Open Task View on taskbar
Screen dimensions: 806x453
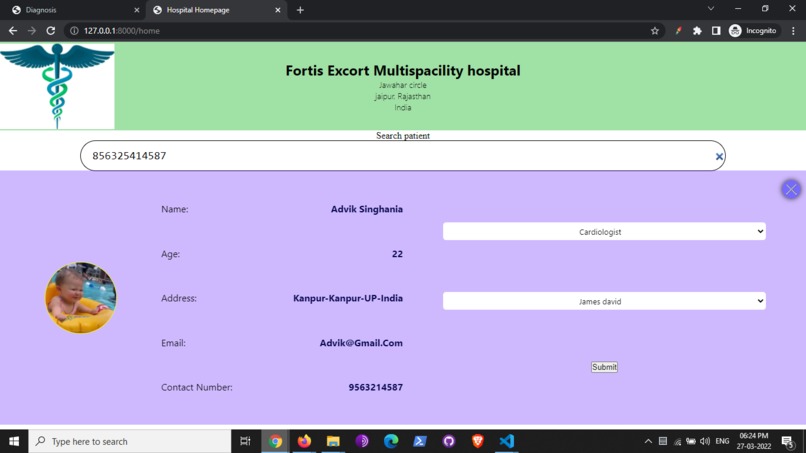coord(245,441)
